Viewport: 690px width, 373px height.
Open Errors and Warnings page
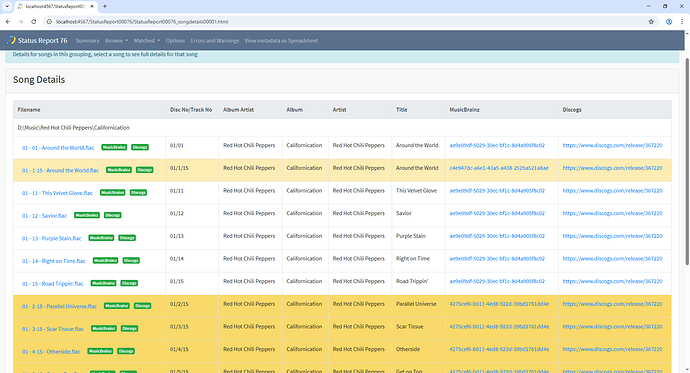pyautogui.click(x=215, y=40)
